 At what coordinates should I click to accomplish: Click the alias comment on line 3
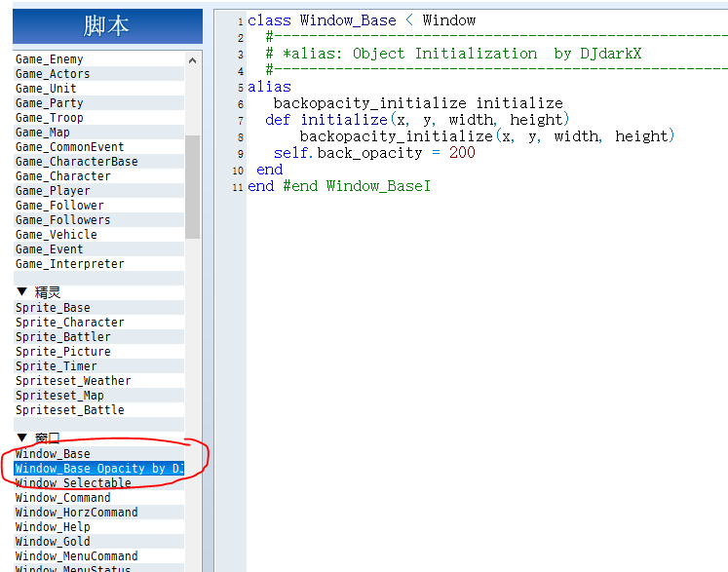coord(453,54)
